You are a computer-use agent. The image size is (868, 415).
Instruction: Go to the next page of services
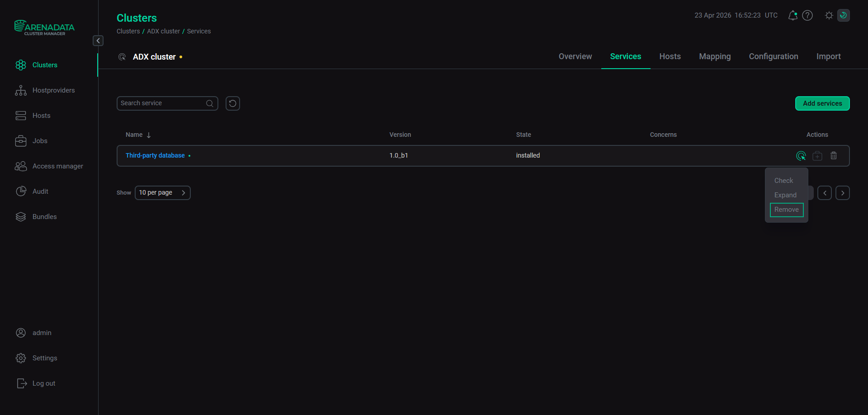pyautogui.click(x=843, y=193)
